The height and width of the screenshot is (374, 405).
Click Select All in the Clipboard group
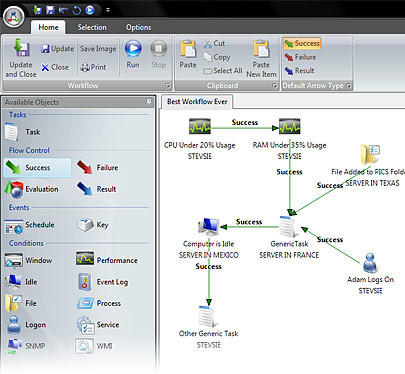click(223, 71)
